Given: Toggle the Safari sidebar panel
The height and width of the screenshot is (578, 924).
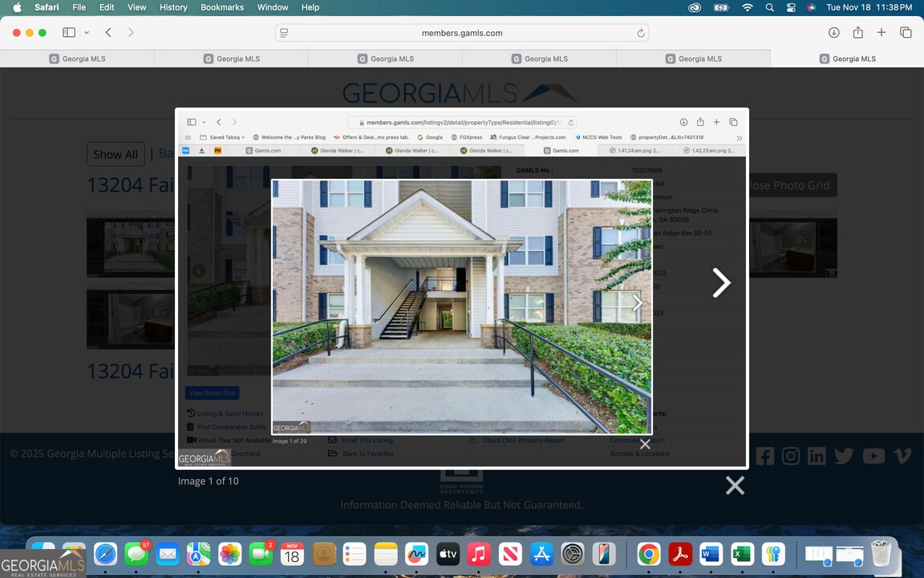Looking at the screenshot, I should tap(68, 32).
